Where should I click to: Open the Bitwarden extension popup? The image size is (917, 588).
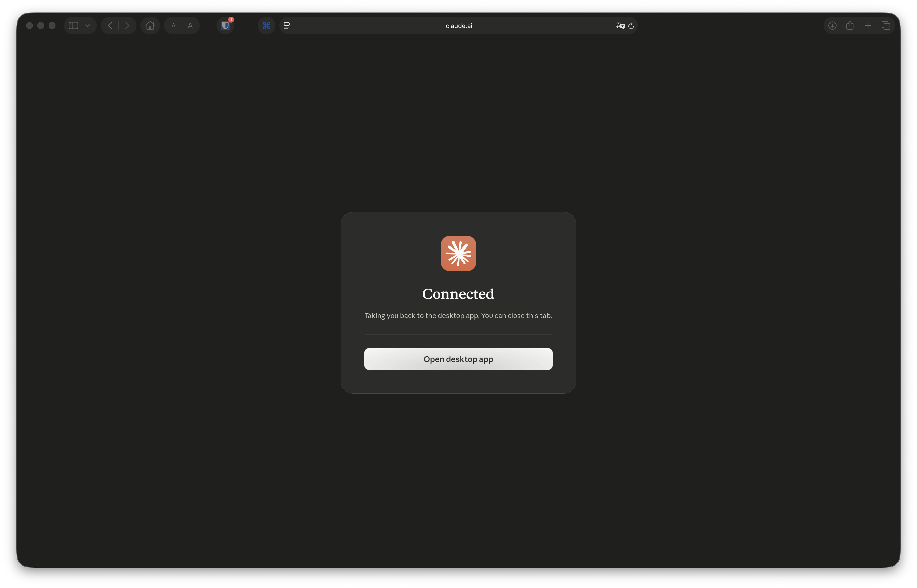(225, 26)
